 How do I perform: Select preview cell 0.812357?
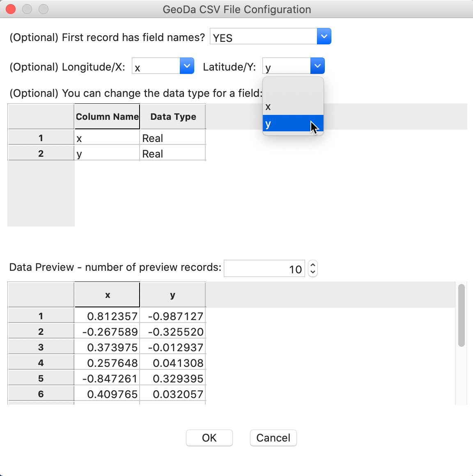(107, 316)
